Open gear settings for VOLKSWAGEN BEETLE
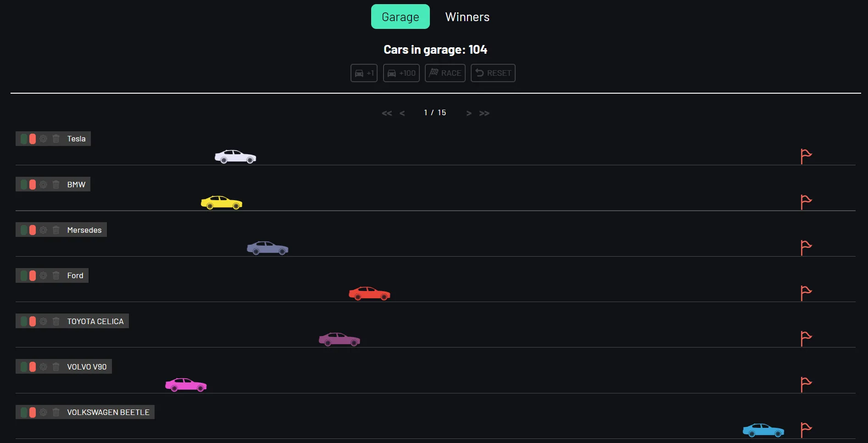This screenshot has height=443, width=868. click(43, 412)
